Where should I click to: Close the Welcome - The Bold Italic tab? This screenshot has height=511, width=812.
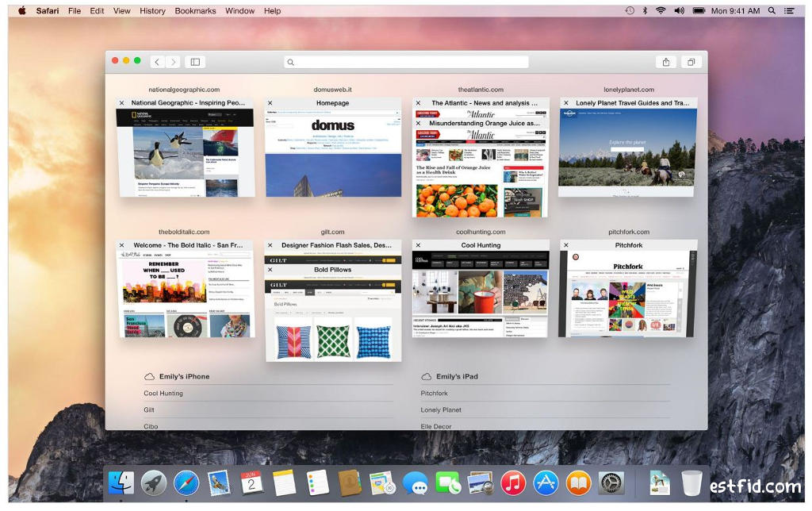point(121,245)
